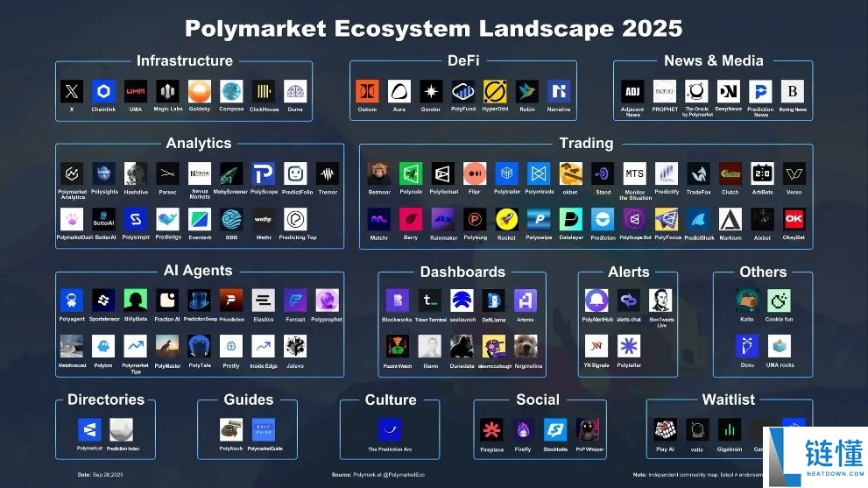Select the Dunedata icon
Screen dimensions: 868x488
(x=462, y=347)
